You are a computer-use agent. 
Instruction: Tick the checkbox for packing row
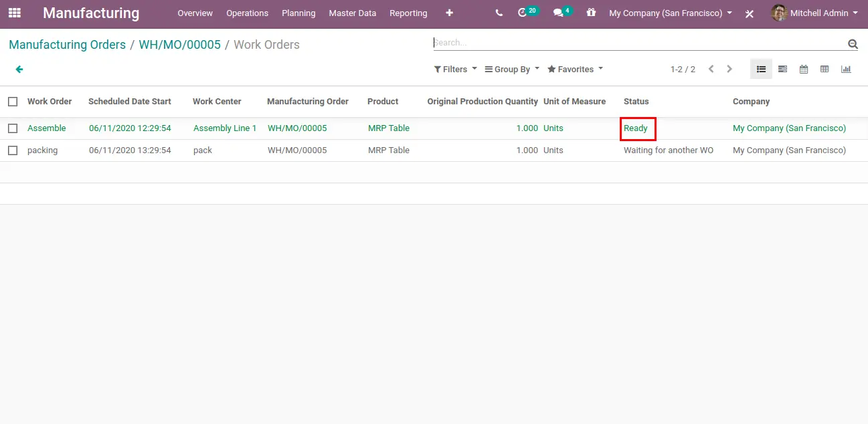[x=13, y=150]
